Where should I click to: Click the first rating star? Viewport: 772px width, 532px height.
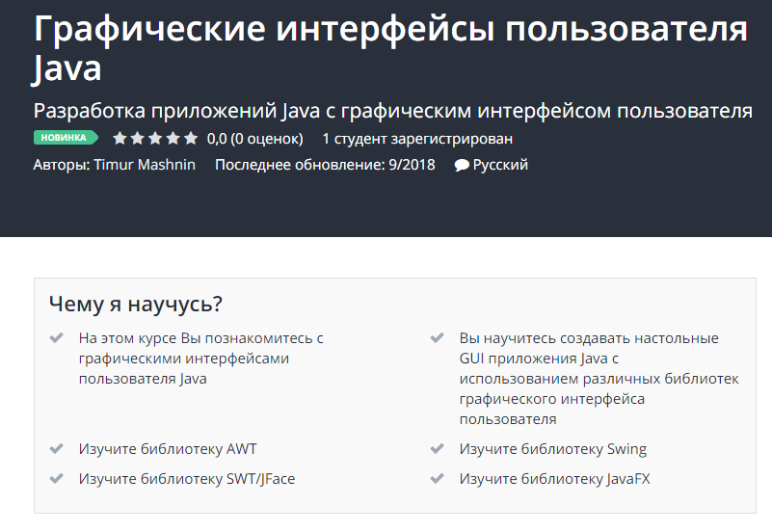(120, 138)
